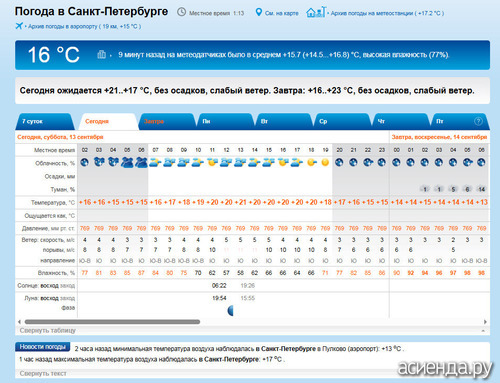Click the clear sun icon at 19 hours
The height and width of the screenshot is (383, 500).
pyautogui.click(x=325, y=162)
